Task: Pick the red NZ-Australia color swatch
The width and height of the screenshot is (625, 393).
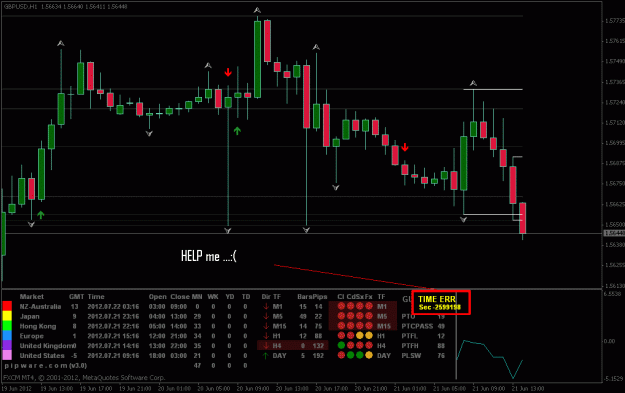Action: point(7,306)
